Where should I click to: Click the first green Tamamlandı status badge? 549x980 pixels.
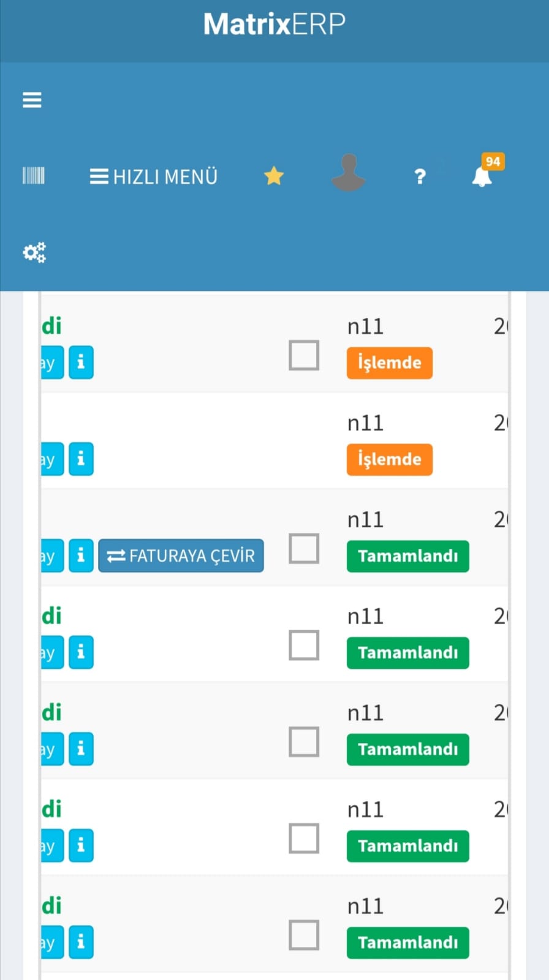[407, 556]
